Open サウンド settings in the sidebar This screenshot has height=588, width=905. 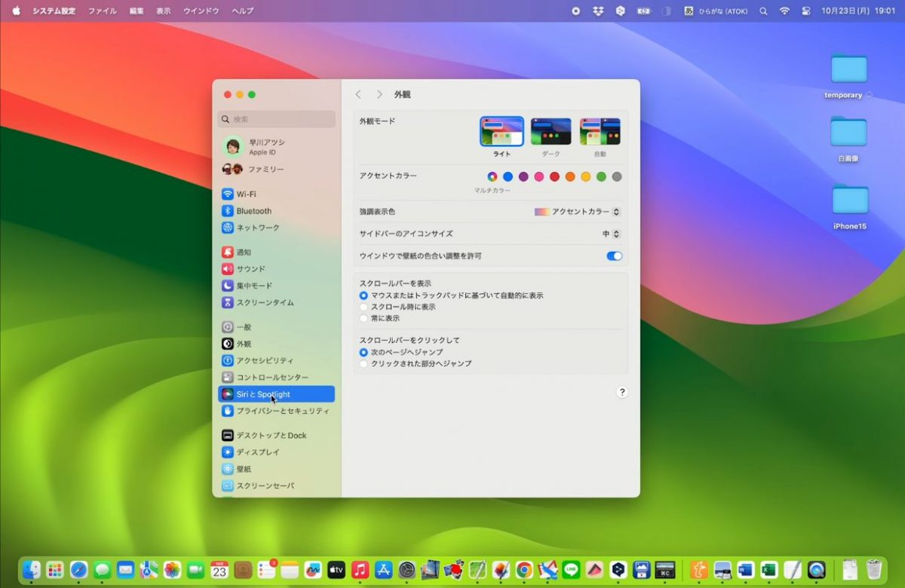pyautogui.click(x=276, y=269)
